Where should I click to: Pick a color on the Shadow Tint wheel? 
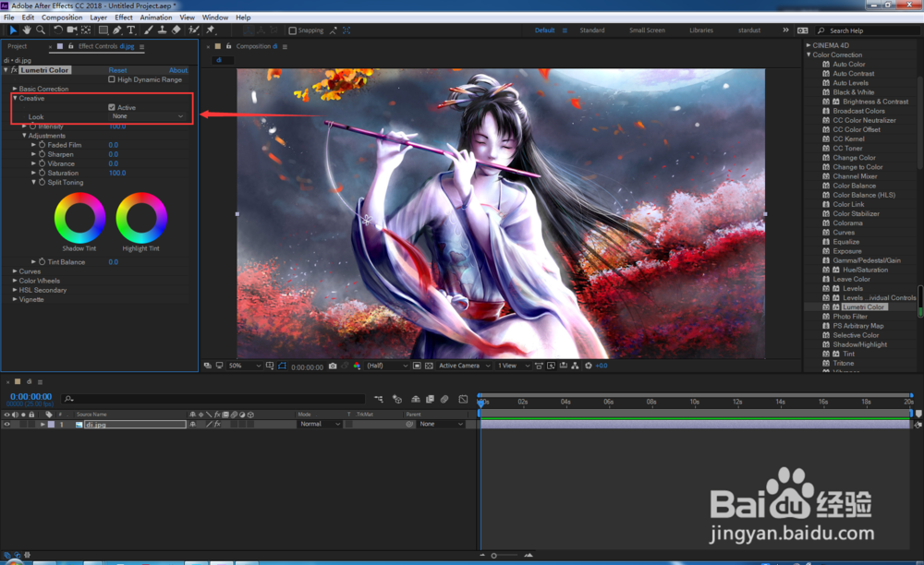(x=79, y=218)
